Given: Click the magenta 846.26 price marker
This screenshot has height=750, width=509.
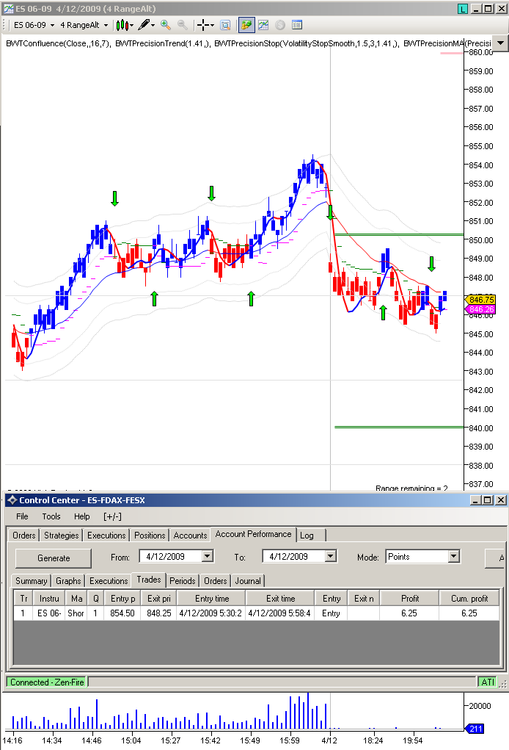Looking at the screenshot, I should tap(481, 309).
